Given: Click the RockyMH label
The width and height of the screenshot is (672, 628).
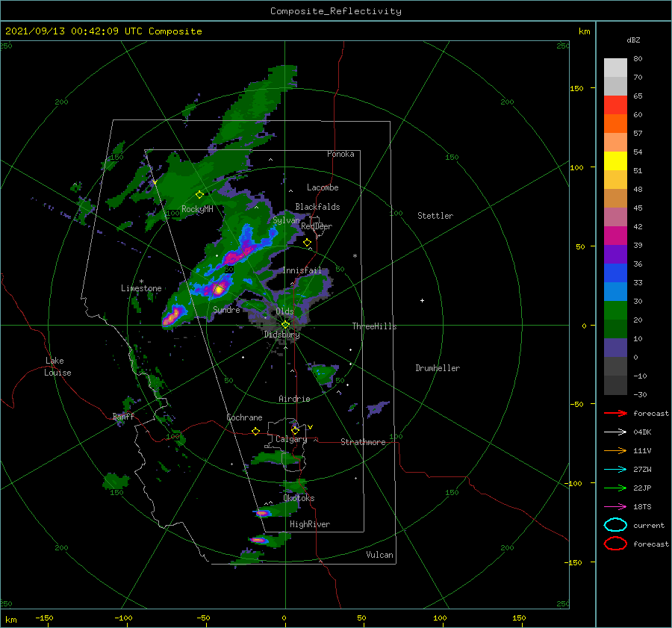Looking at the screenshot, I should tap(197, 209).
